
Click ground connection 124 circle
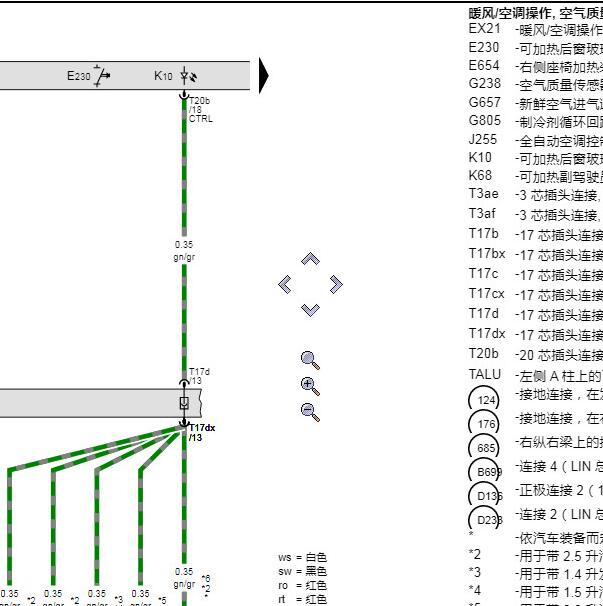(x=484, y=400)
